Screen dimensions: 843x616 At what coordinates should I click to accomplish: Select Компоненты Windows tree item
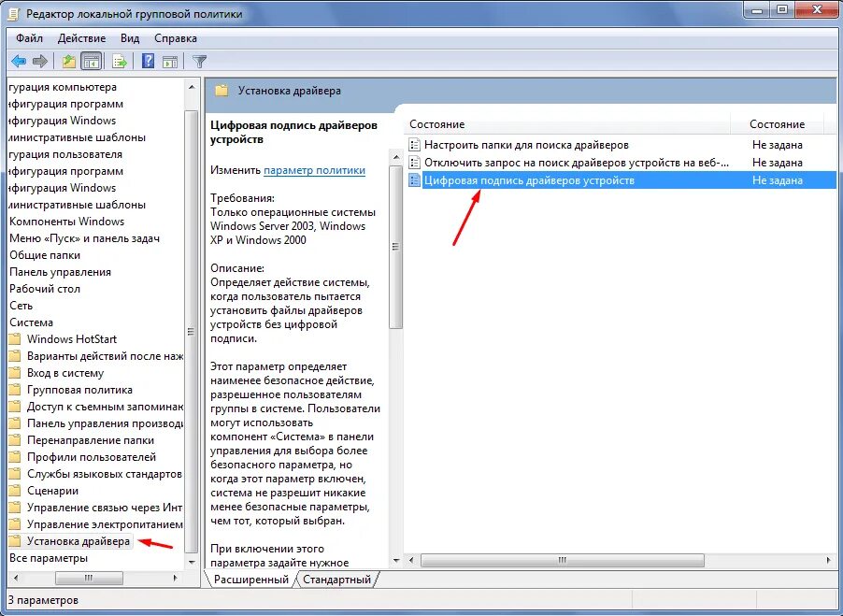point(66,222)
